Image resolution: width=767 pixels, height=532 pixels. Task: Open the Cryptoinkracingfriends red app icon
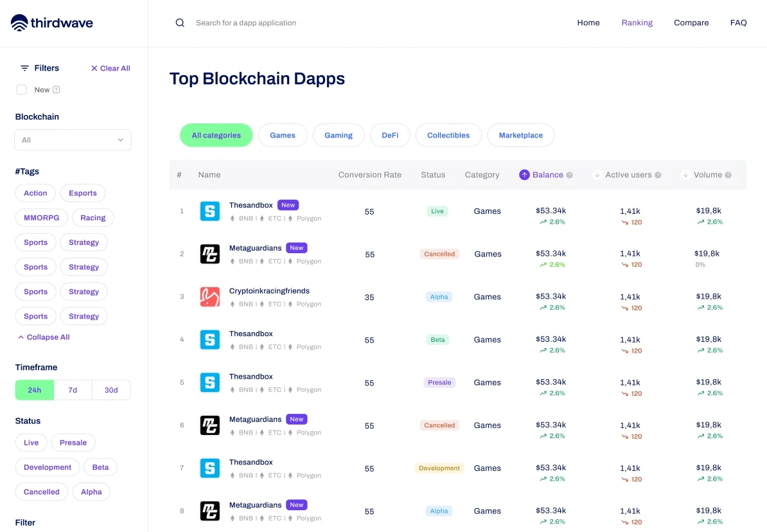(210, 297)
